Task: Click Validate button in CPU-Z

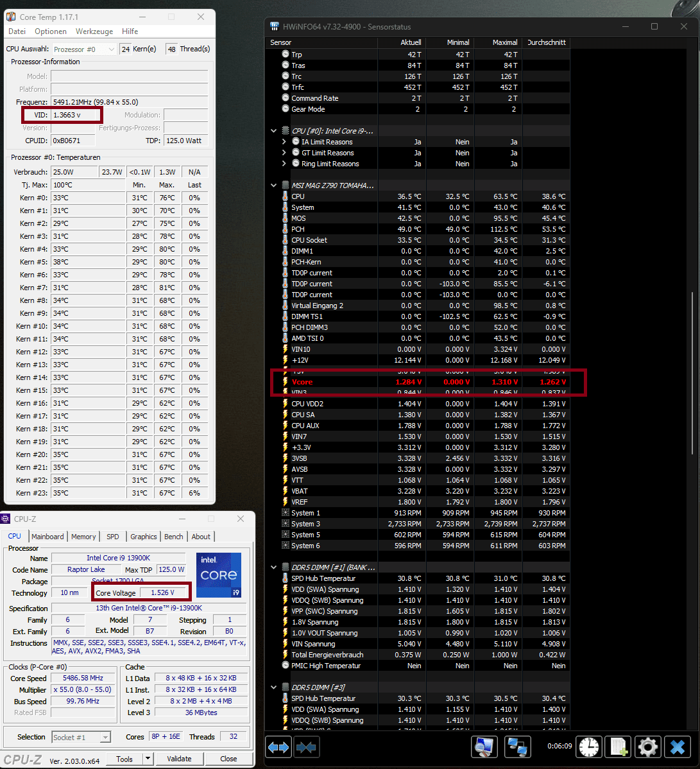Action: pyautogui.click(x=179, y=759)
